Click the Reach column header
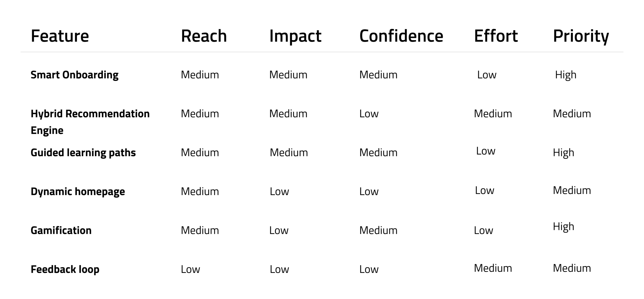644x299 pixels. coord(204,36)
